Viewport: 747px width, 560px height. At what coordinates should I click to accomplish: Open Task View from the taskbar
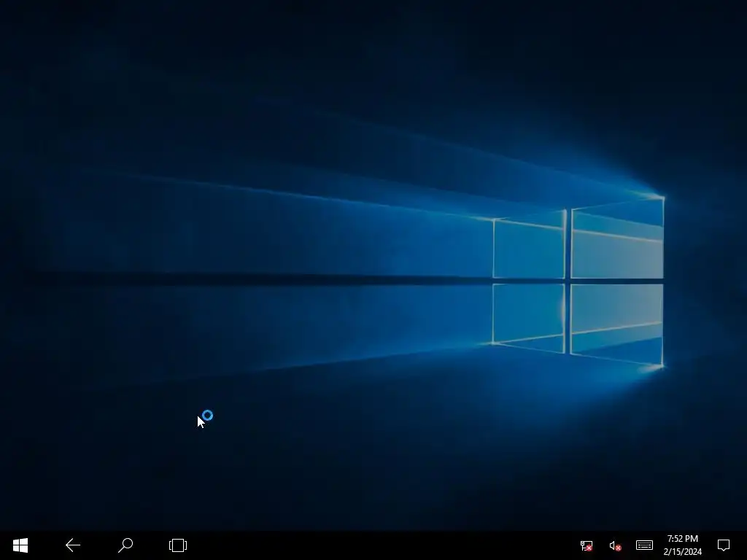[178, 545]
